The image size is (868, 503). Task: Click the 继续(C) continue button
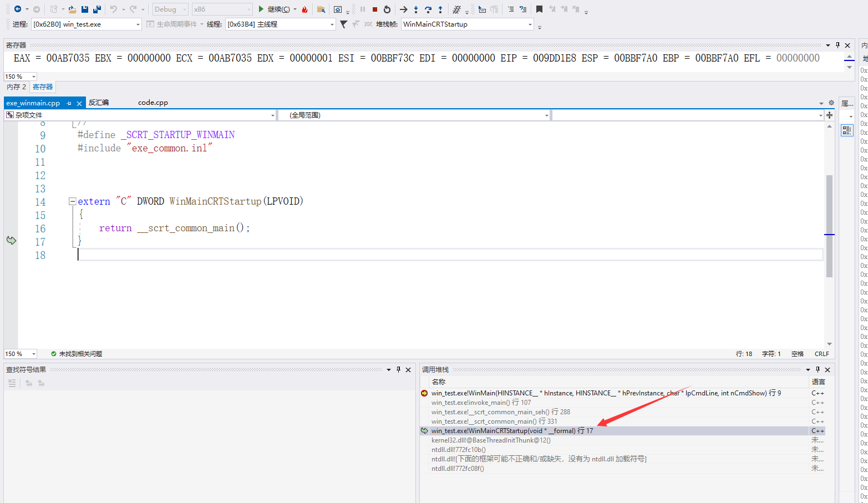pos(274,9)
